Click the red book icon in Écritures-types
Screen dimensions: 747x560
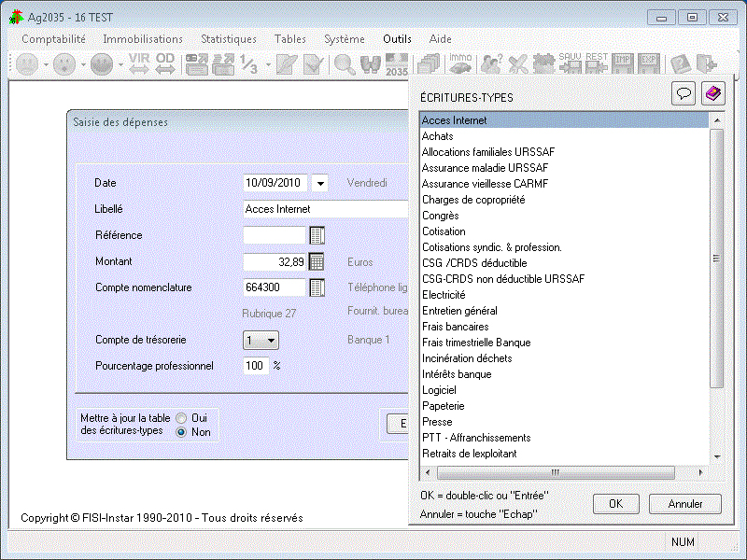[712, 93]
